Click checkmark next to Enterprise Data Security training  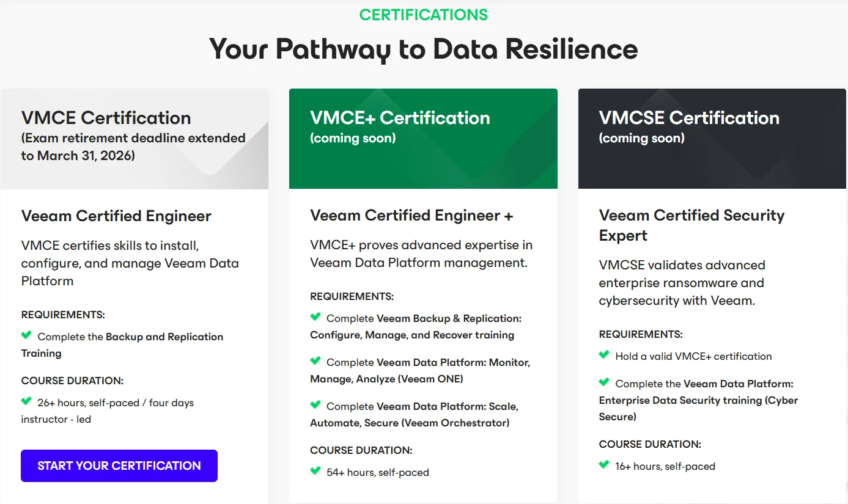(604, 382)
